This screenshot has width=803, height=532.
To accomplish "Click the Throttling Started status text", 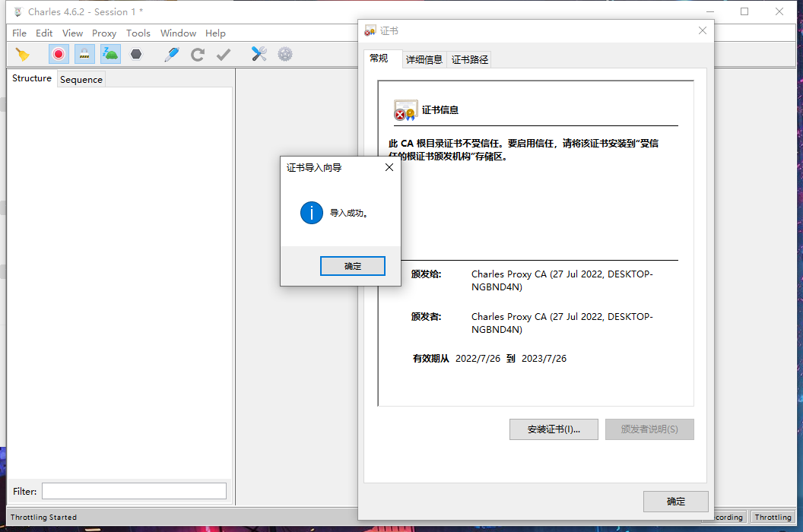I will pos(43,517).
